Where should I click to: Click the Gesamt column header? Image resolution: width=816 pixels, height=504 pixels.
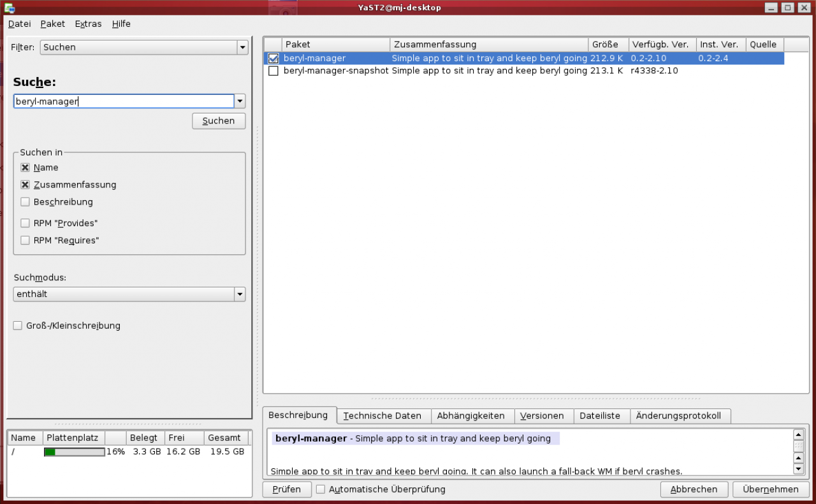[x=226, y=438]
